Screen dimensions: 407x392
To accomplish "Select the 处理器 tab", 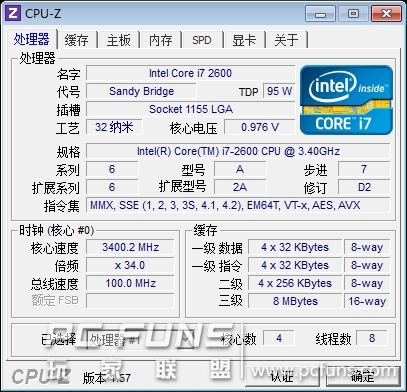I will click(32, 39).
